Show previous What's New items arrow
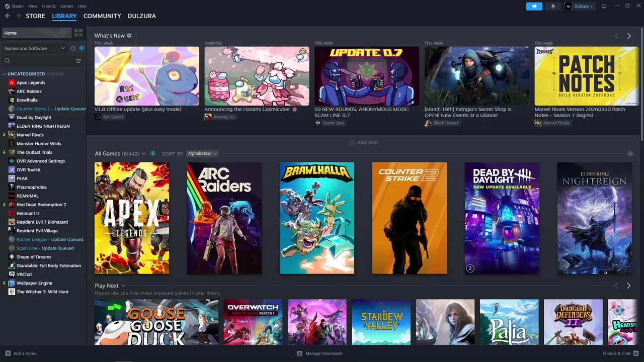Screen dimensions: 644x362 coord(616,36)
